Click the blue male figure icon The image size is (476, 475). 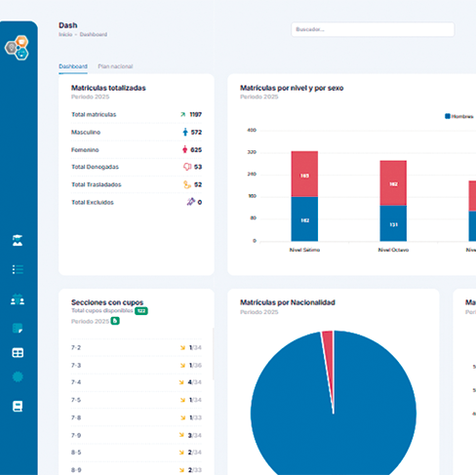click(185, 132)
